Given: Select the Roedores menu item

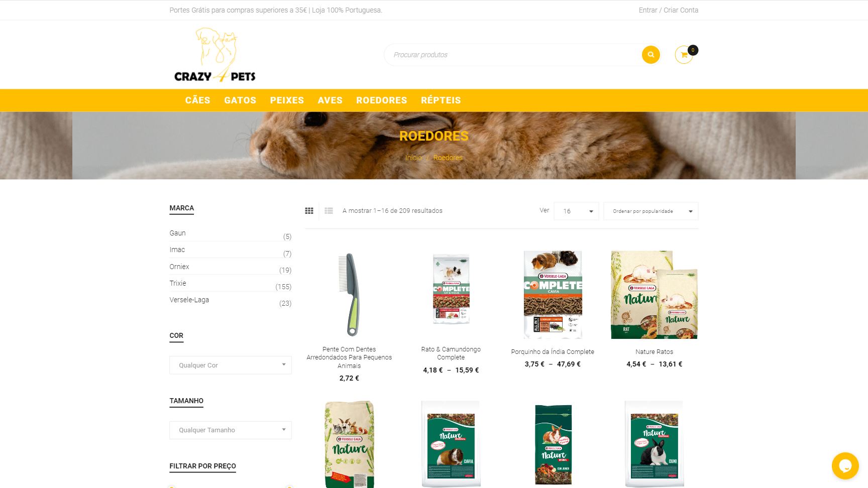Looking at the screenshot, I should (x=382, y=100).
